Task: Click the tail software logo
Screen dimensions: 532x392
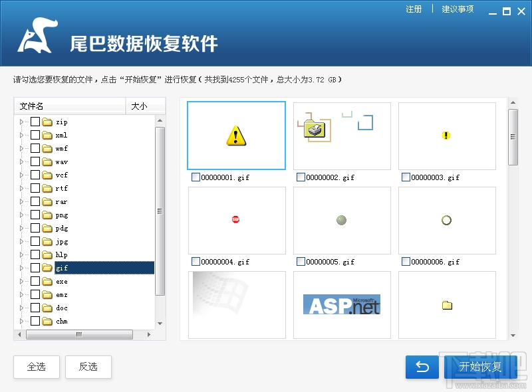Action: coord(37,35)
